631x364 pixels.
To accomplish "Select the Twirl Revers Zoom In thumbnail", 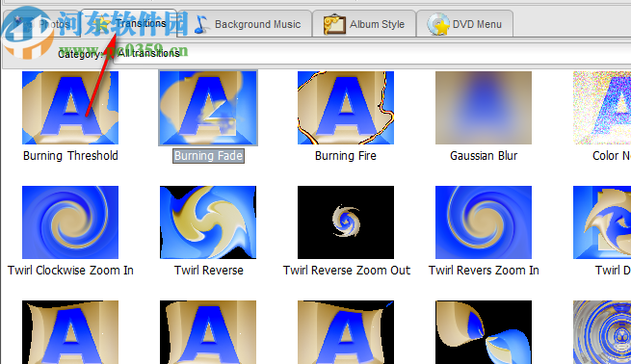I will [484, 222].
